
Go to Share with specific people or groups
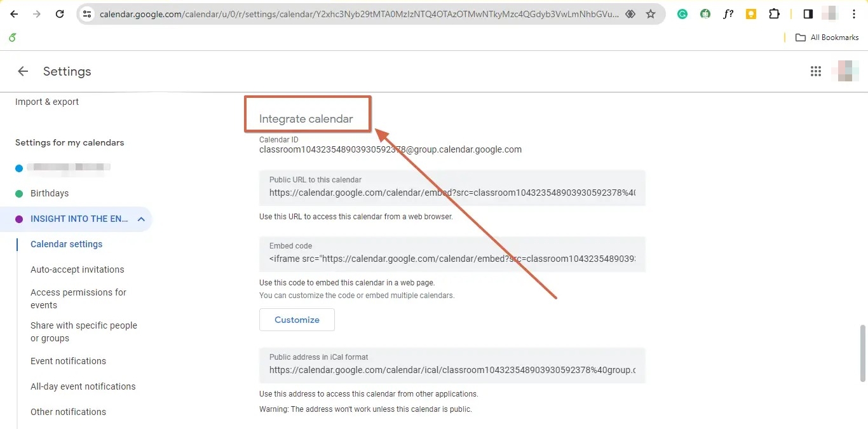(84, 332)
